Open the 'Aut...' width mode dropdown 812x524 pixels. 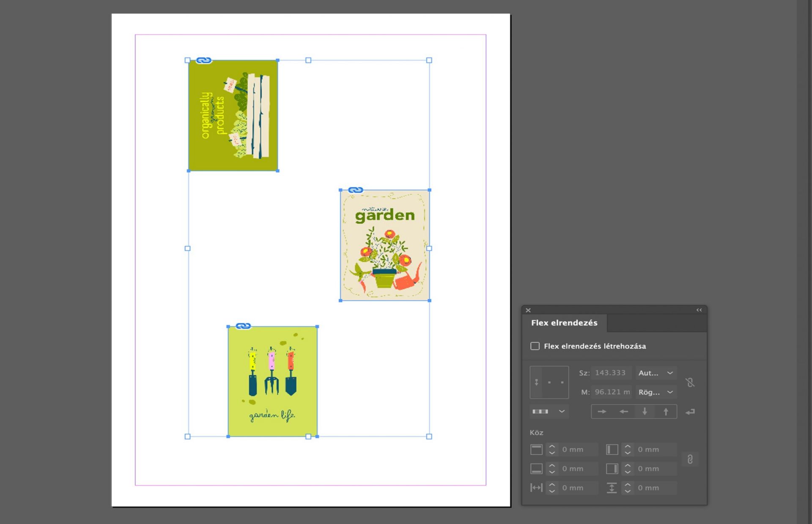(x=656, y=373)
